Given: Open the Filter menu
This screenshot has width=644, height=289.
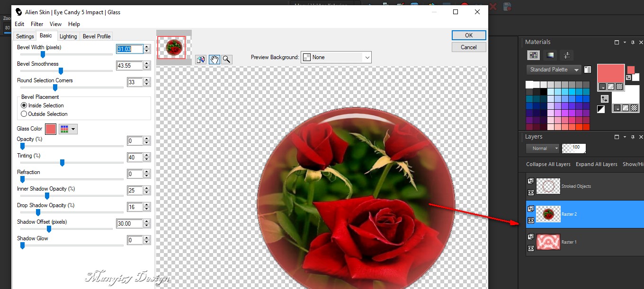Looking at the screenshot, I should [37, 24].
